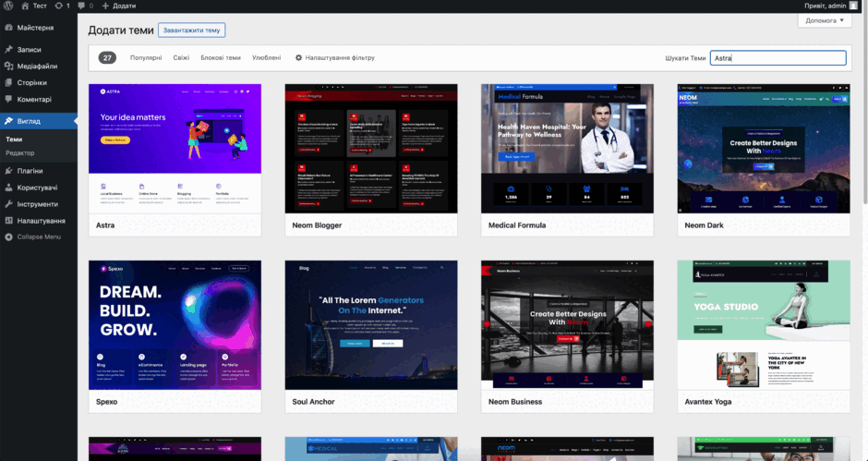This screenshot has width=868, height=461.
Task: Click the 27 results count badge
Action: 107,57
